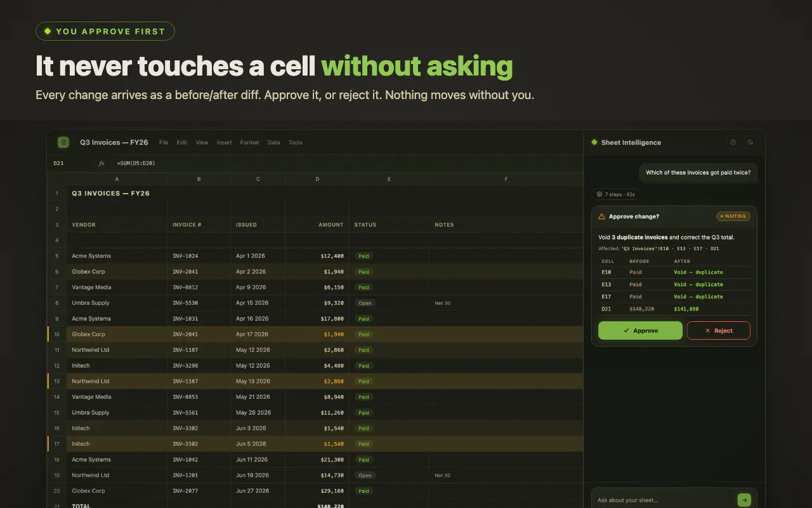Image resolution: width=812 pixels, height=508 pixels.
Task: Click the warning triangle beside Approve change?
Action: (602, 217)
